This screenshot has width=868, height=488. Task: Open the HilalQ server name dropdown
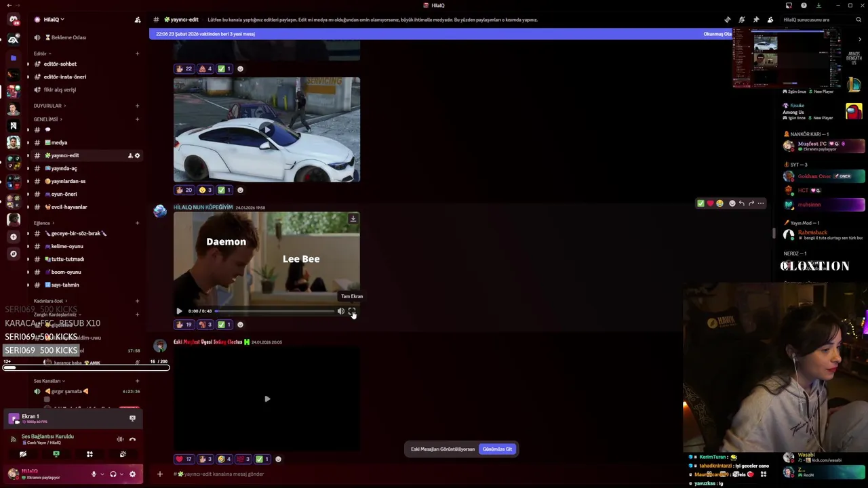tap(54, 20)
